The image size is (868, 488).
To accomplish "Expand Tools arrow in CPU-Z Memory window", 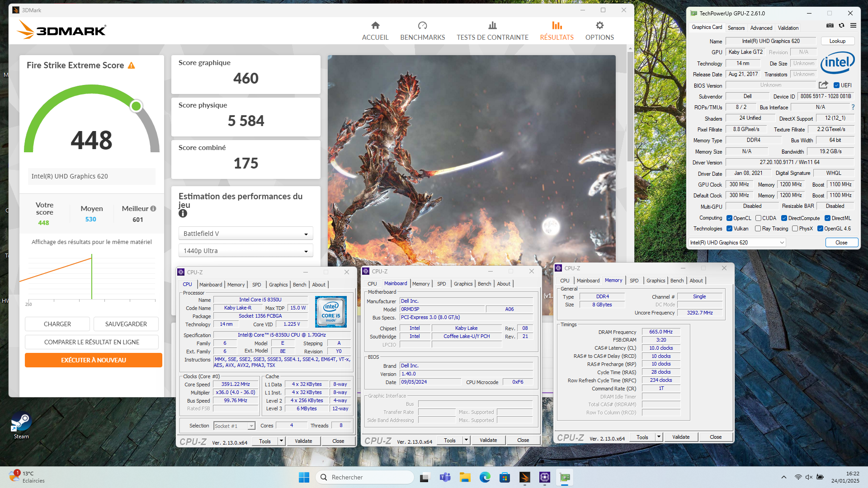I will point(659,437).
